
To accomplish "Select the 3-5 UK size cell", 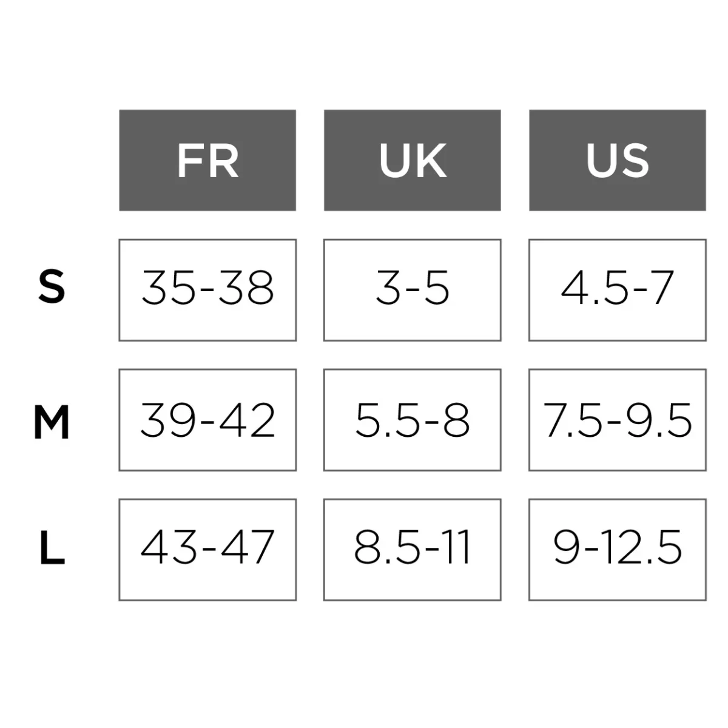I will click(413, 289).
